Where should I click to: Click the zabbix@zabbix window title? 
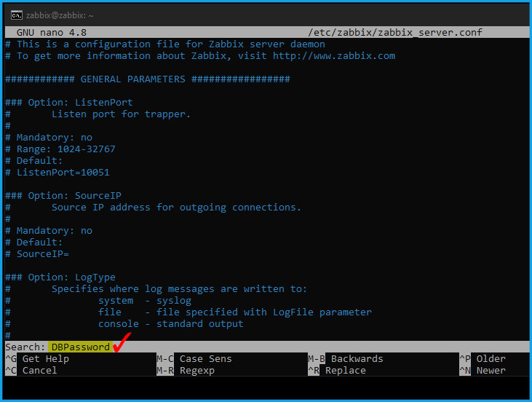tap(60, 15)
